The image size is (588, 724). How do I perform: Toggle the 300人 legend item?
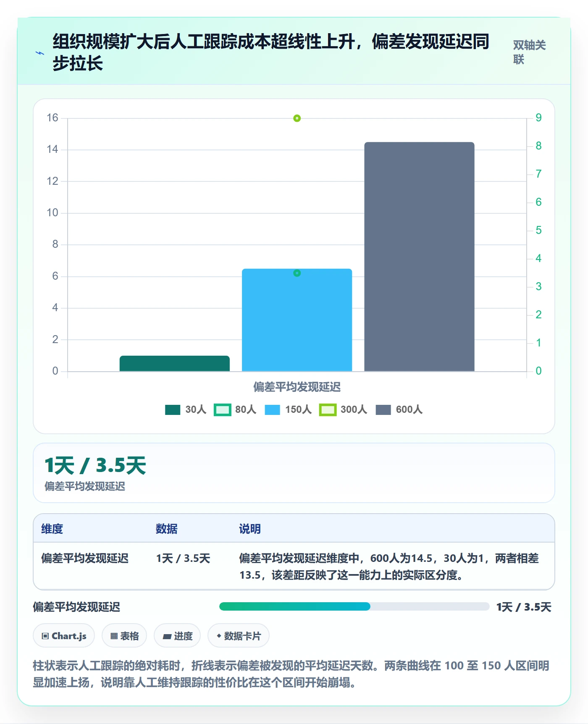click(343, 409)
